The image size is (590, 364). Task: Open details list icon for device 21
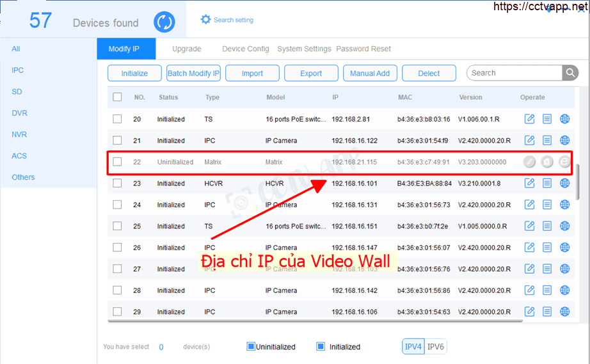[547, 141]
